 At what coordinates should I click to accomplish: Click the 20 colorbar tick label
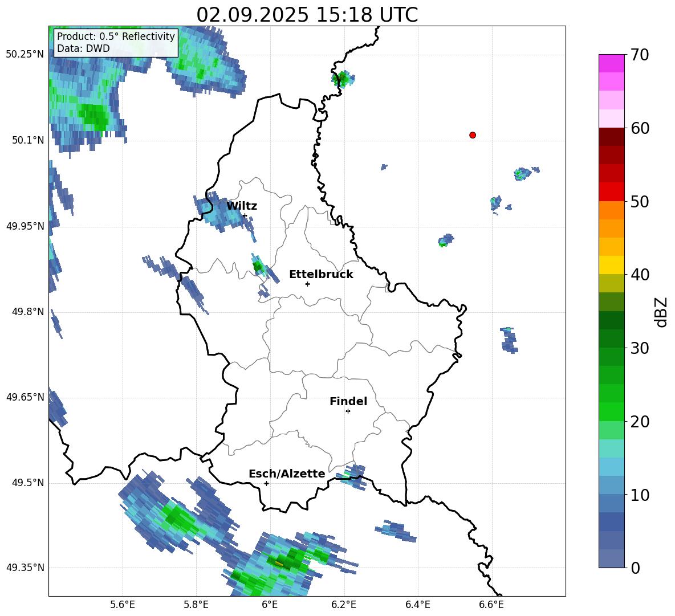tap(640, 422)
